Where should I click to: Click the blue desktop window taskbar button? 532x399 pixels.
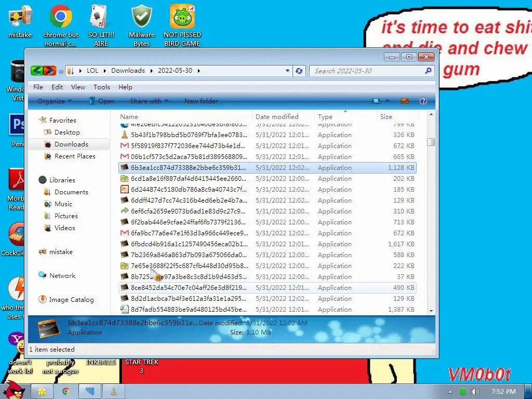pos(90,391)
